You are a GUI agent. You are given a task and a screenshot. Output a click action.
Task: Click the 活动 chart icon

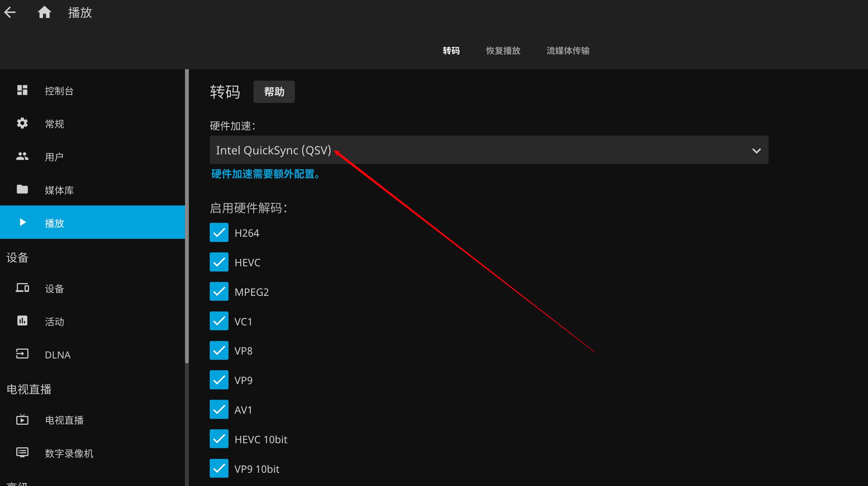(22, 321)
